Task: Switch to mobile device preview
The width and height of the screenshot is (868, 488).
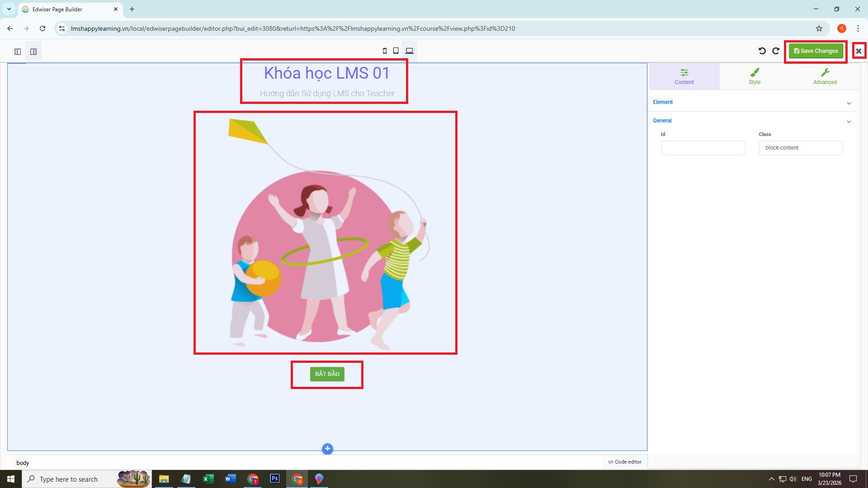Action: [385, 51]
